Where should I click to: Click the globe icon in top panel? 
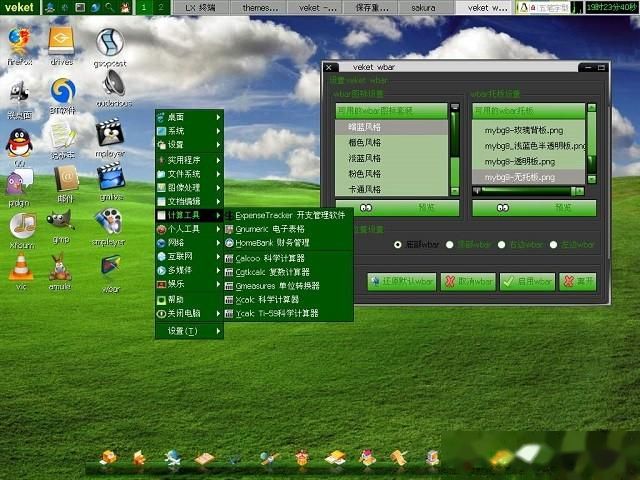(x=95, y=7)
